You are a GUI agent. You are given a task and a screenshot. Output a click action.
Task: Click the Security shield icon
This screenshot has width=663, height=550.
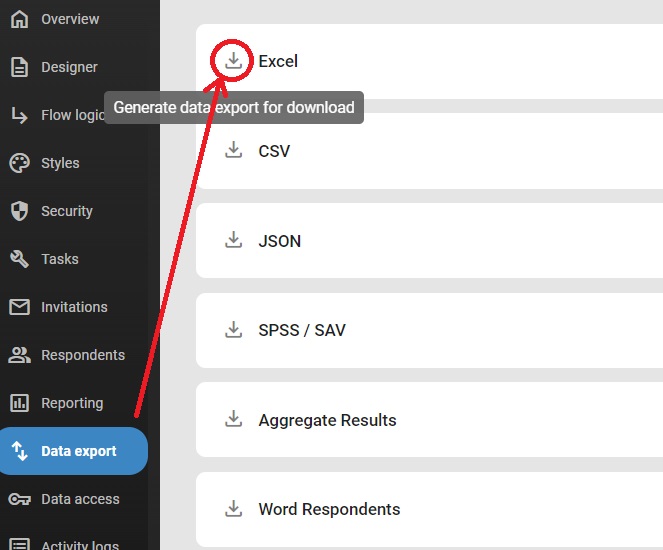(x=19, y=211)
